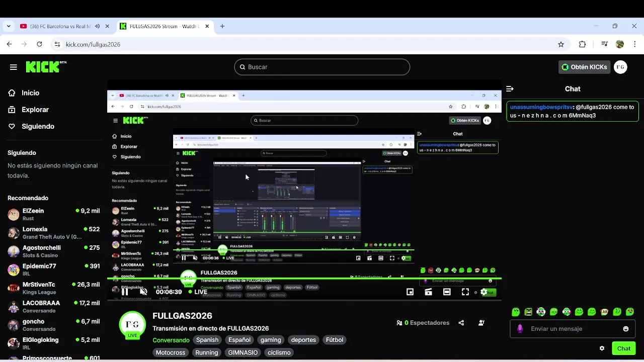Open the browser media control icon
This screenshot has width=644, height=362.
tap(605, 44)
